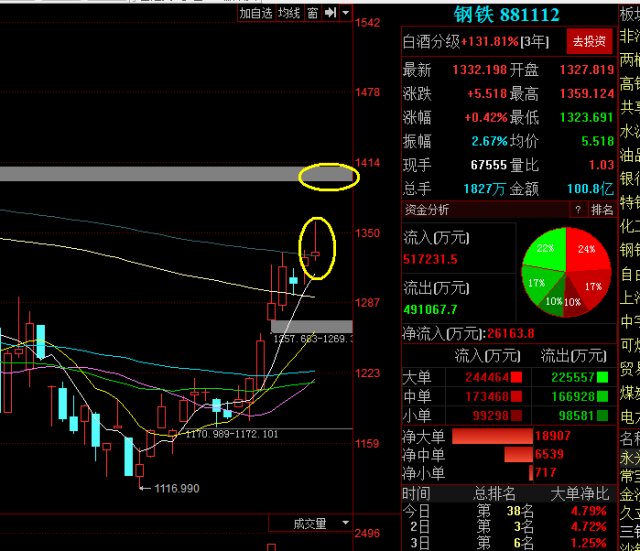This screenshot has width=640, height=551.
Task: Click the 净中单 value 6539
Action: coord(549,454)
